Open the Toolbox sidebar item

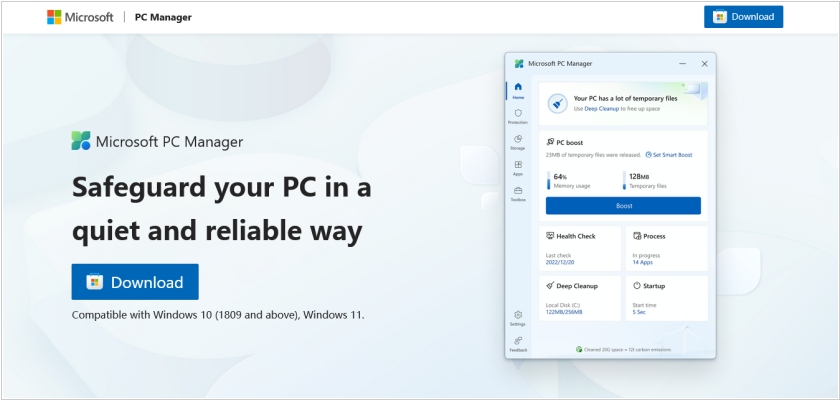click(x=518, y=193)
